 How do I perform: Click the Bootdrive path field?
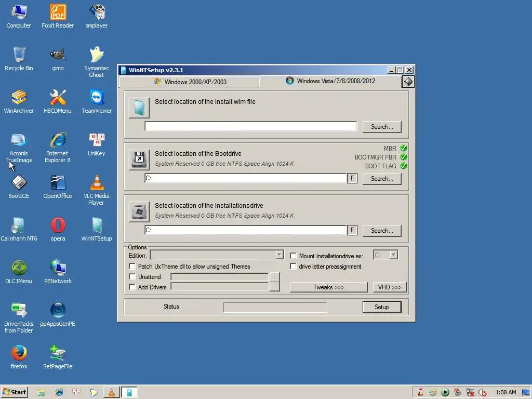(245, 178)
